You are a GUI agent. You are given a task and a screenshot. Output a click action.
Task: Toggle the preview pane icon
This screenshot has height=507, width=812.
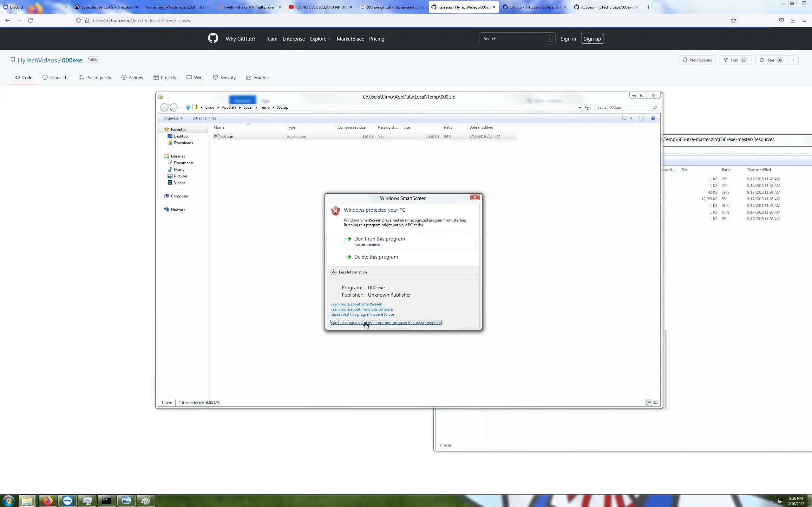pyautogui.click(x=642, y=118)
